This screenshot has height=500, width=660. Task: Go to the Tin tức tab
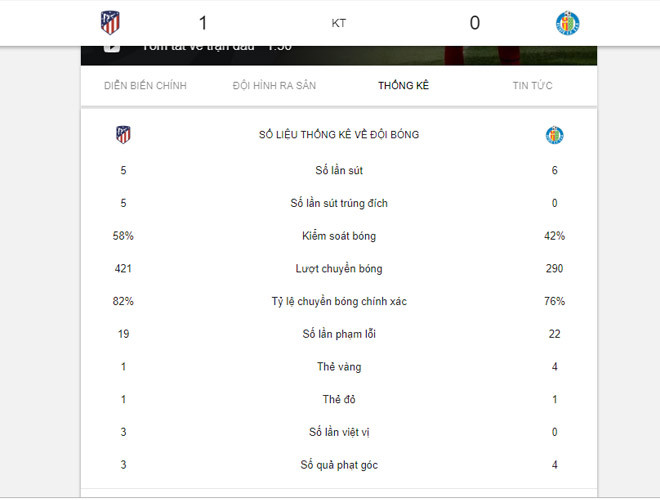pos(532,86)
